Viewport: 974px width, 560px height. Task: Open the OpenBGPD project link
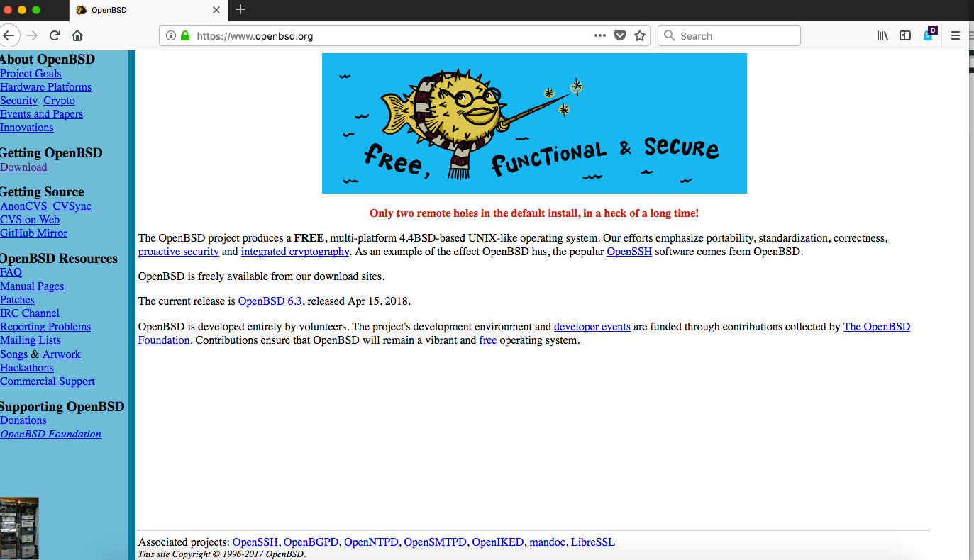pos(311,542)
